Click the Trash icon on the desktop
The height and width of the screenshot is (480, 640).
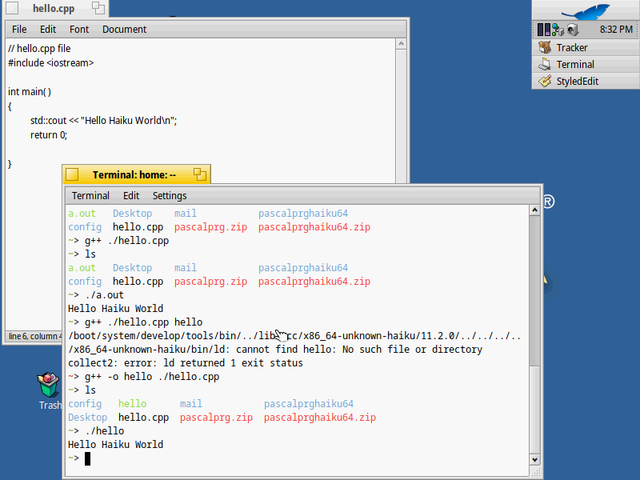pyautogui.click(x=49, y=384)
